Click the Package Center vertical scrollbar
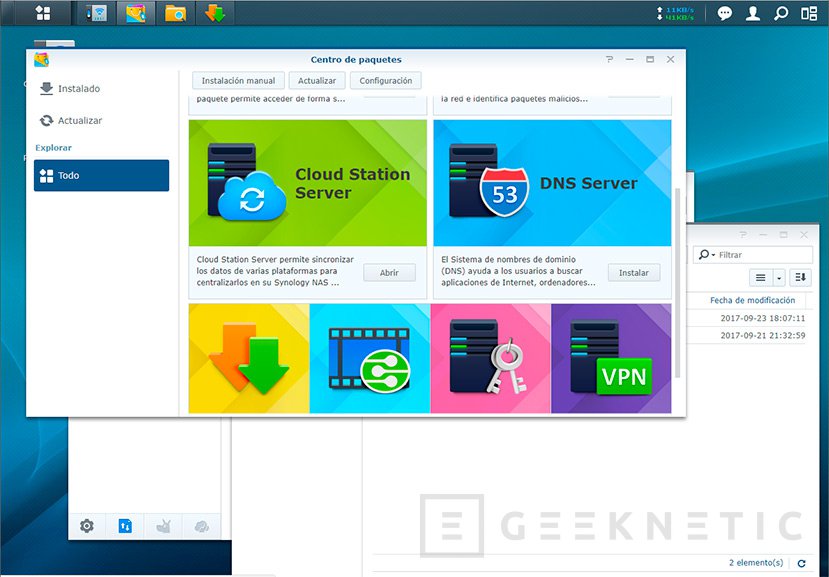Image resolution: width=829 pixels, height=577 pixels. tap(678, 283)
